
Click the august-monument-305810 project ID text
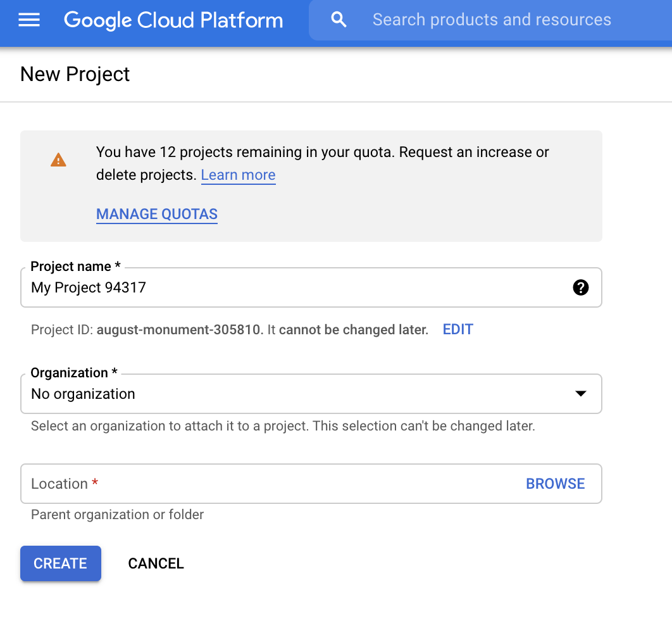[178, 329]
